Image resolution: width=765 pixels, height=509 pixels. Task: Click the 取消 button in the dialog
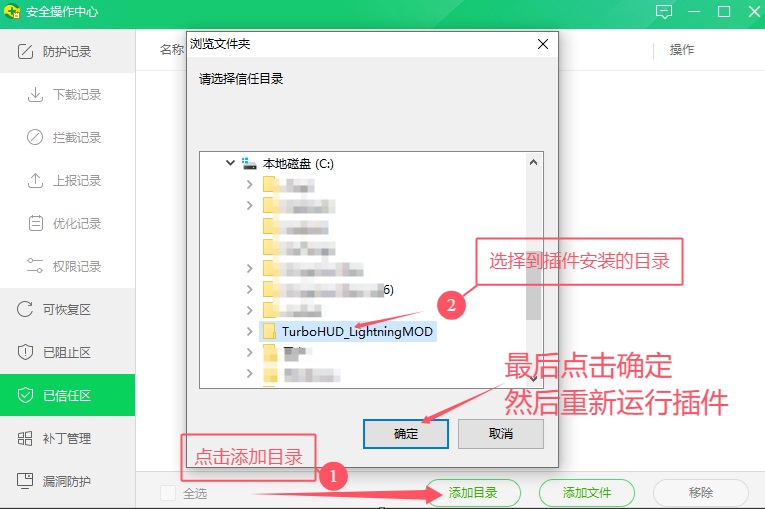(x=500, y=434)
